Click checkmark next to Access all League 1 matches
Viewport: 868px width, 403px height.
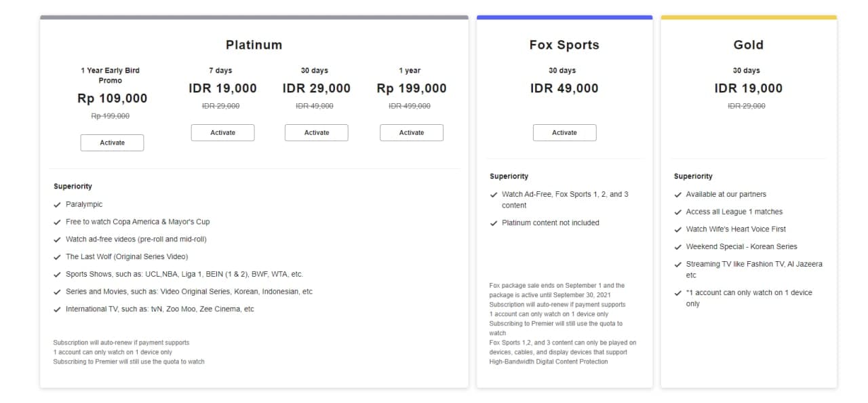pos(678,212)
